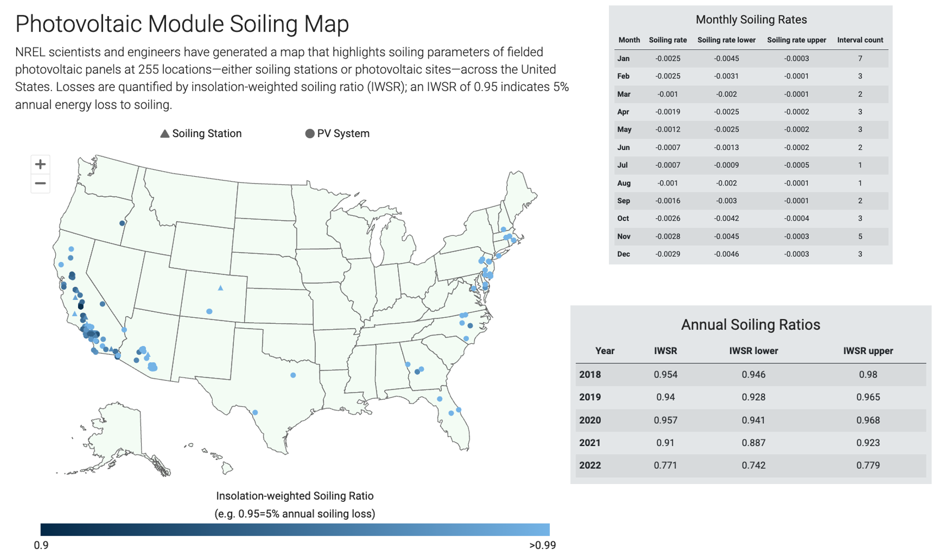
Task: Select the 2022 row in Annual Soiling Ratios
Action: pyautogui.click(x=750, y=465)
